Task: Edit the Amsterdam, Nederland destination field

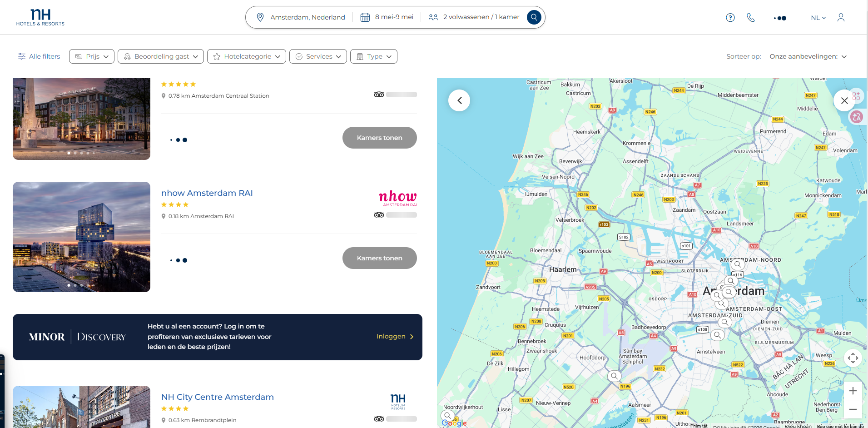Action: (x=308, y=17)
